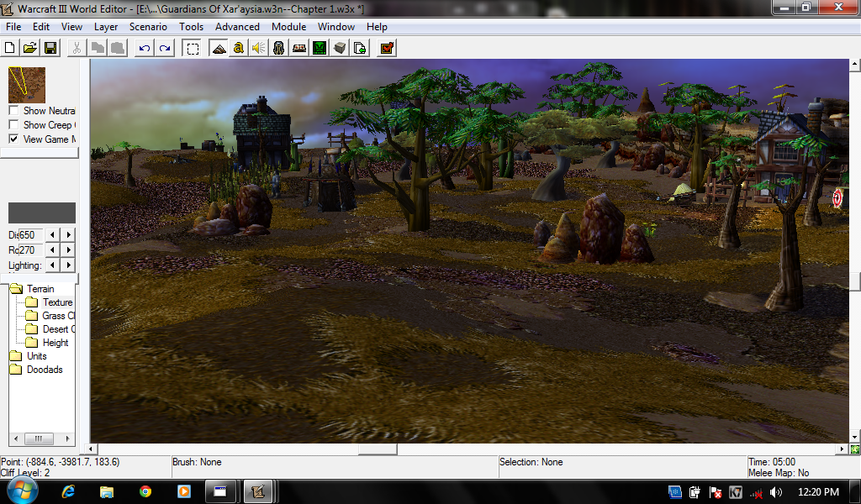Screen dimensions: 861x504
Task: Click tree panel scrollbar right arrow
Action: pos(67,438)
